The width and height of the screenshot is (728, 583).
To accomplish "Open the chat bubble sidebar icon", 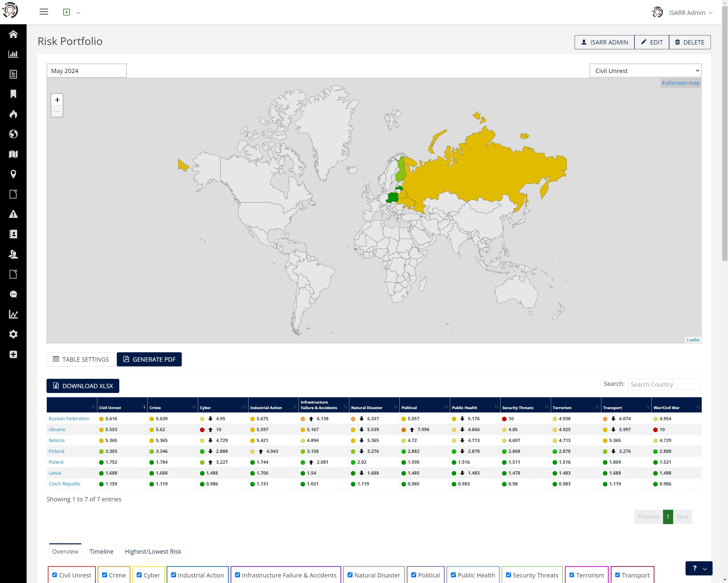I will coord(13,294).
